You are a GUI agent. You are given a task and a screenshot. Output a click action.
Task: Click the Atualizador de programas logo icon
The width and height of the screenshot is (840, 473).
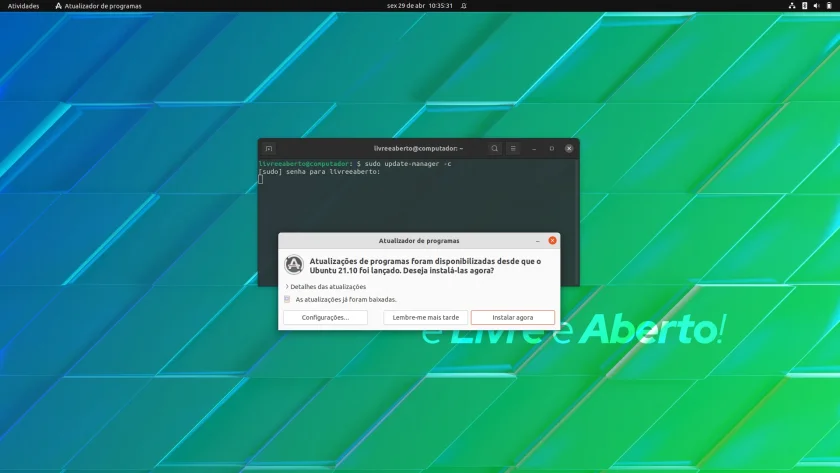point(294,264)
